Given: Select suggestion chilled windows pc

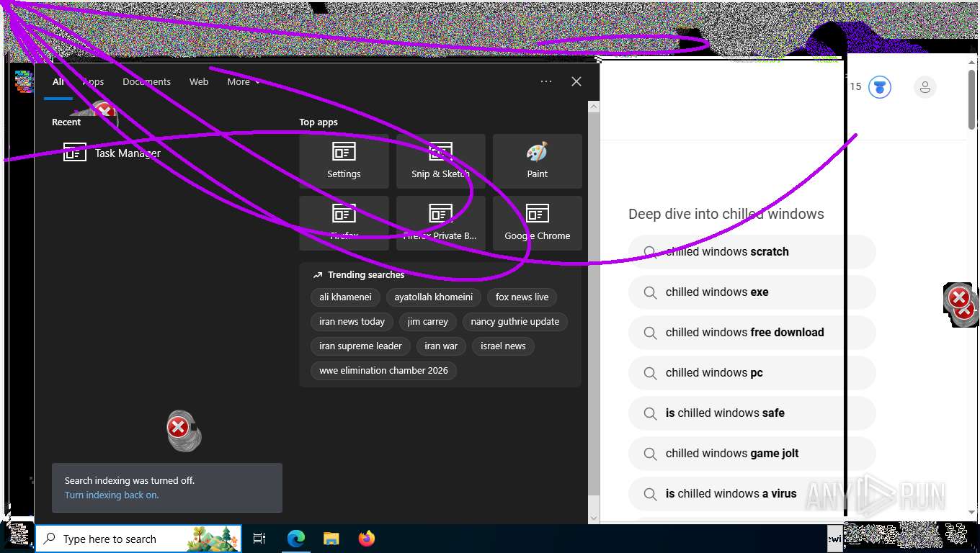Looking at the screenshot, I should coord(752,373).
